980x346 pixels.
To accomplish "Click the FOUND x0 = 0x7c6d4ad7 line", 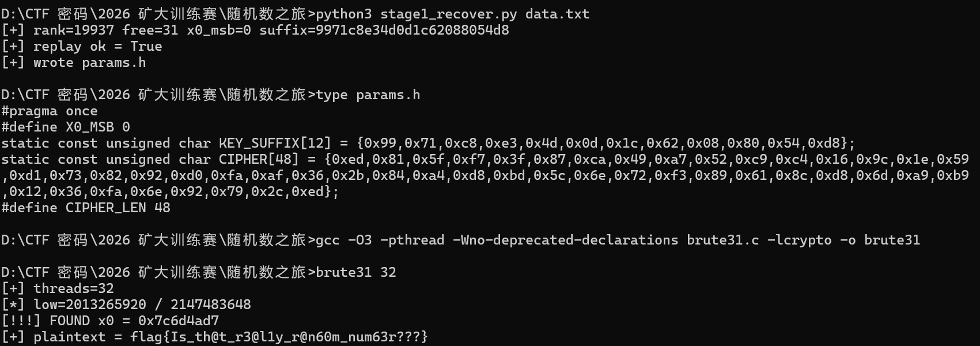I will 134,321.
